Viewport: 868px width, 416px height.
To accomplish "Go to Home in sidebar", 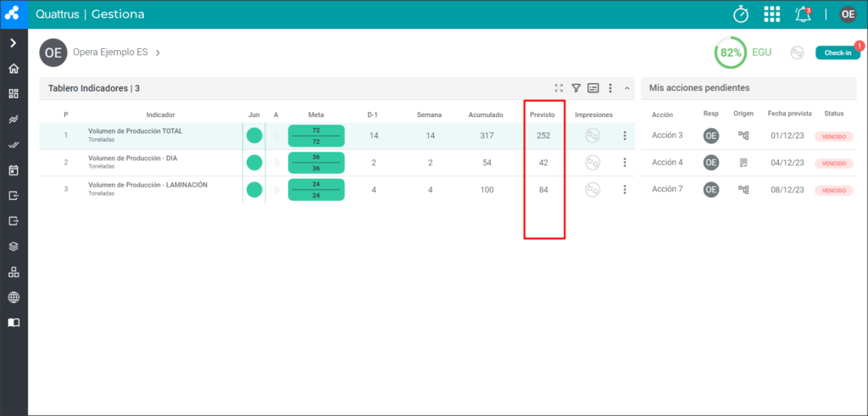I will point(14,69).
